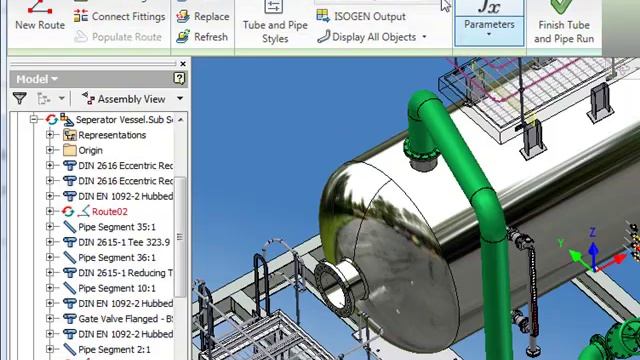Select Route02 in the browser
The image size is (640, 360).
pos(109,211)
